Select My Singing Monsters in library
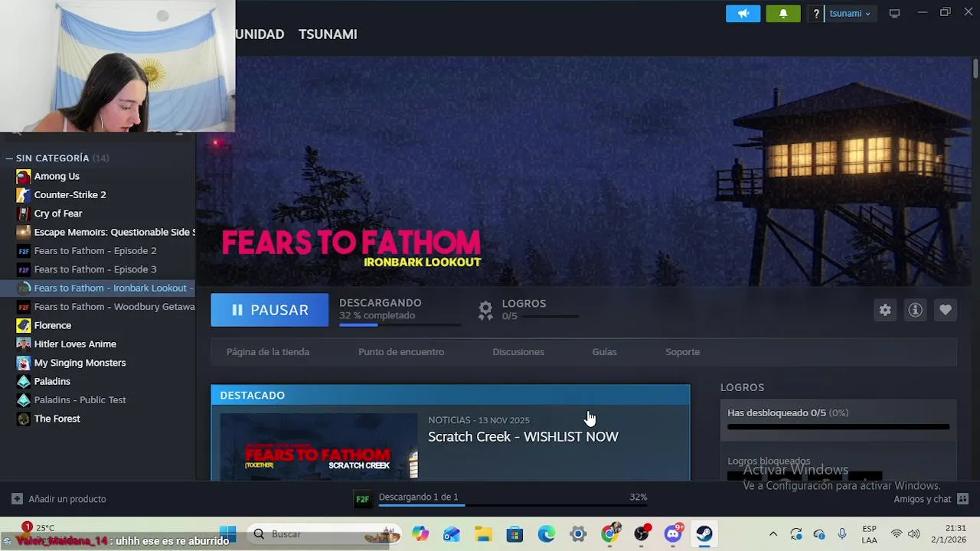The image size is (980, 551). pos(80,363)
